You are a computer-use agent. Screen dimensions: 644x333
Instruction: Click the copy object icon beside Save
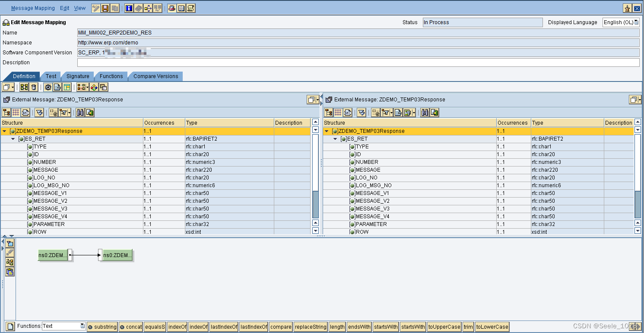point(114,8)
